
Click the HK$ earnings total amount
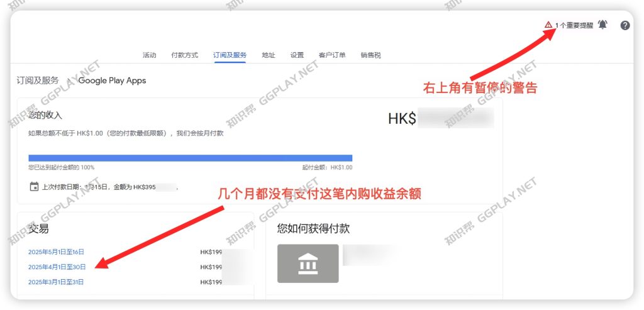441,119
